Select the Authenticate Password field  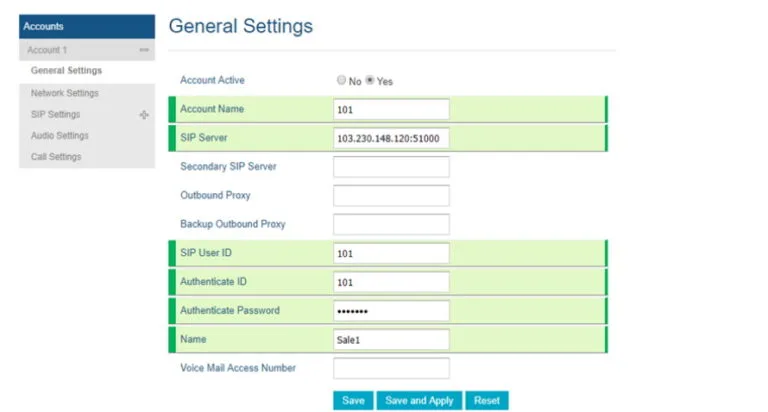click(x=391, y=311)
